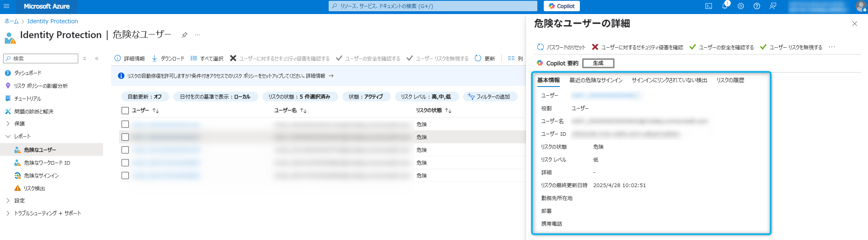This screenshot has height=240, width=868.
Task: Click すべて選択 in the toolbar
Action: click(x=207, y=58)
